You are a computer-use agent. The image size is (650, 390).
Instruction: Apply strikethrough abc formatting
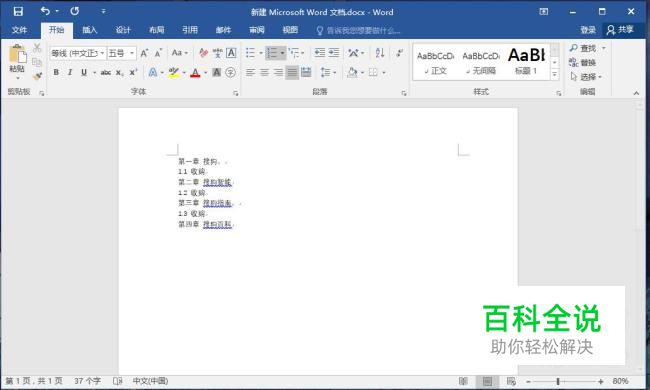tap(106, 73)
